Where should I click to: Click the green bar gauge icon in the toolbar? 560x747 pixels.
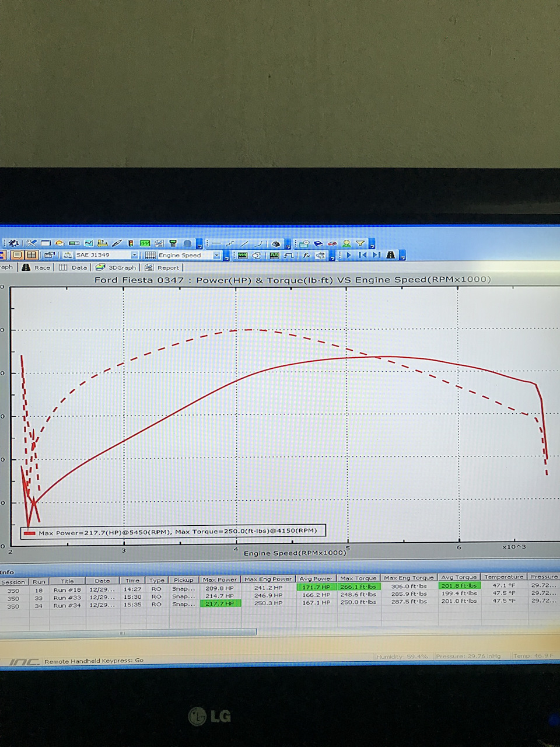click(74, 243)
